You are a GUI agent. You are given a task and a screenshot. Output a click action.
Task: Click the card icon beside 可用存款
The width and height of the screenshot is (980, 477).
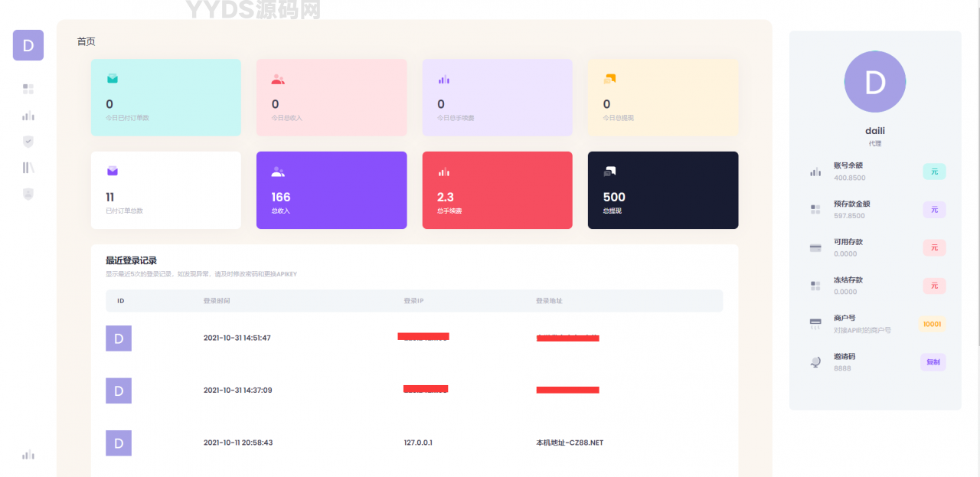click(815, 247)
